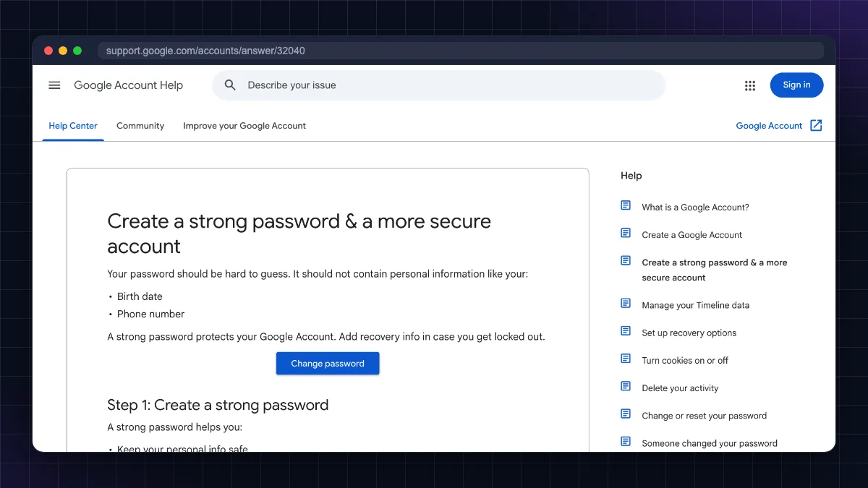Click the article icon next to Create a strong password
868x488 pixels.
pyautogui.click(x=626, y=260)
